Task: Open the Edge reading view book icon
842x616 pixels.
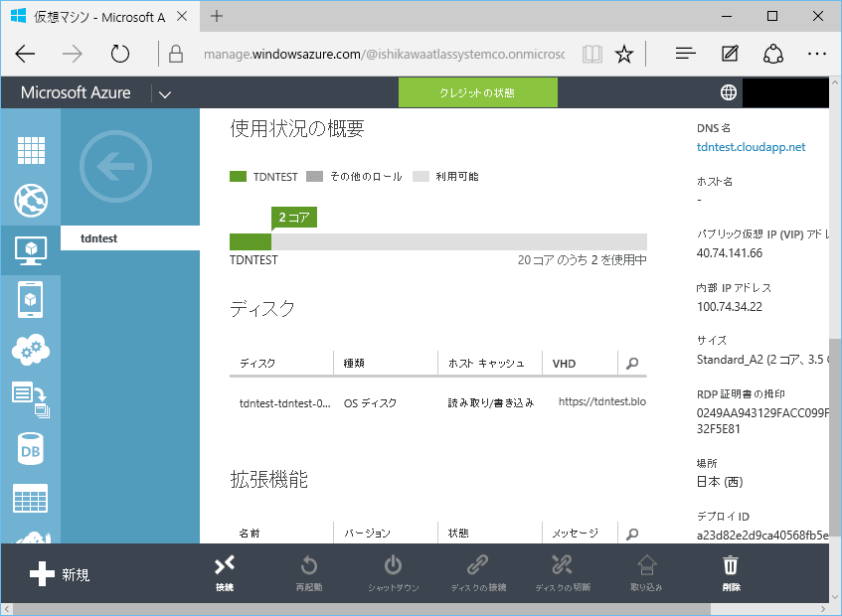Action: (x=591, y=54)
